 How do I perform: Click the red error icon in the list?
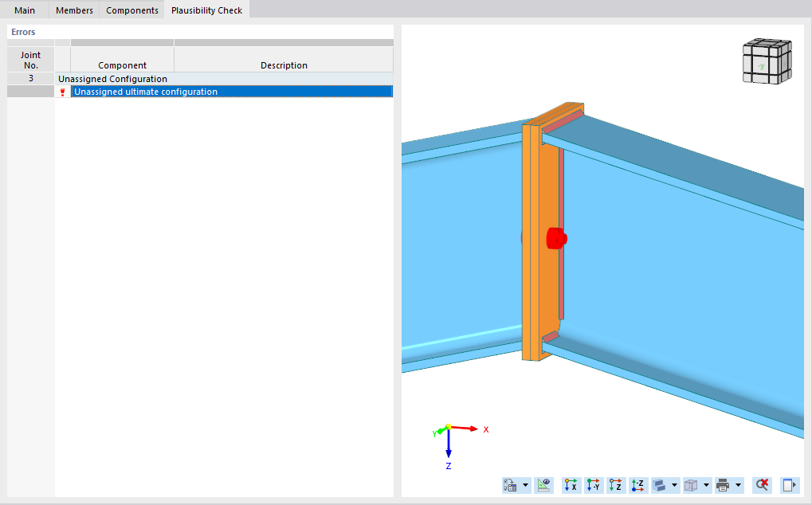click(63, 92)
